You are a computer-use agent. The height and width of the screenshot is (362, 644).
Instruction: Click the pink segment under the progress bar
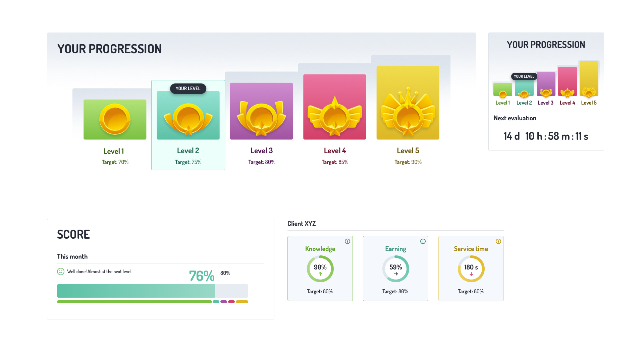[231, 301]
